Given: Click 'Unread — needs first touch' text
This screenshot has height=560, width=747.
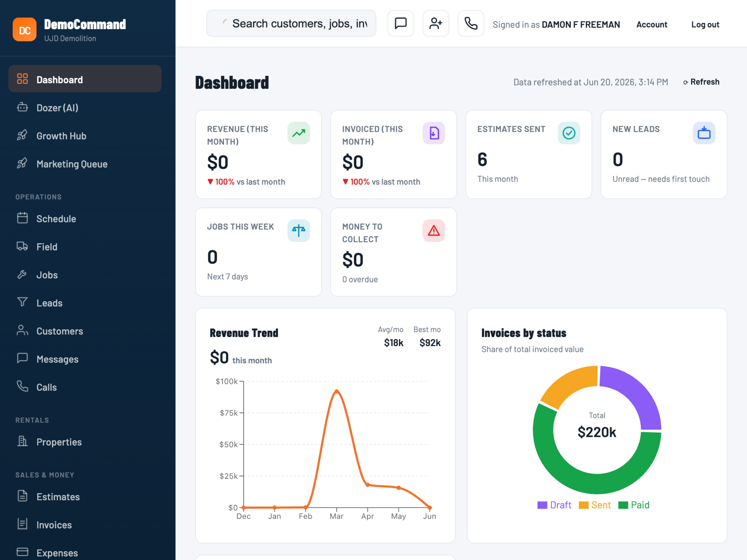Looking at the screenshot, I should (x=661, y=179).
